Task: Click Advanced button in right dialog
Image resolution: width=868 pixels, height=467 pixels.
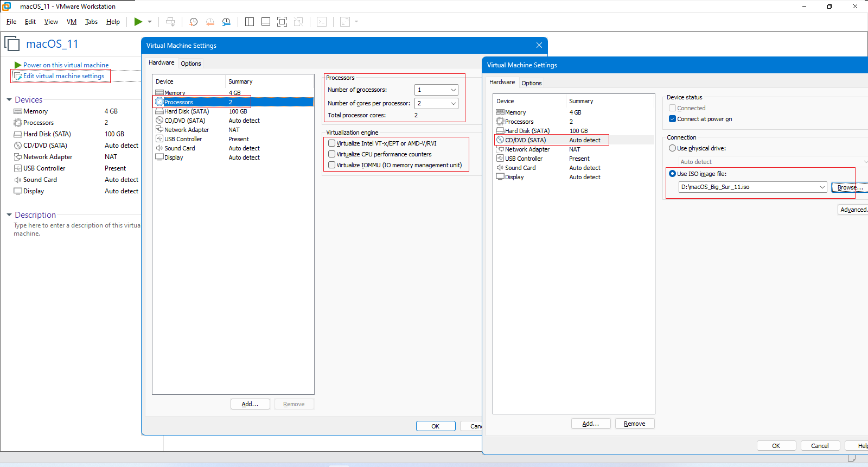Action: click(x=853, y=210)
